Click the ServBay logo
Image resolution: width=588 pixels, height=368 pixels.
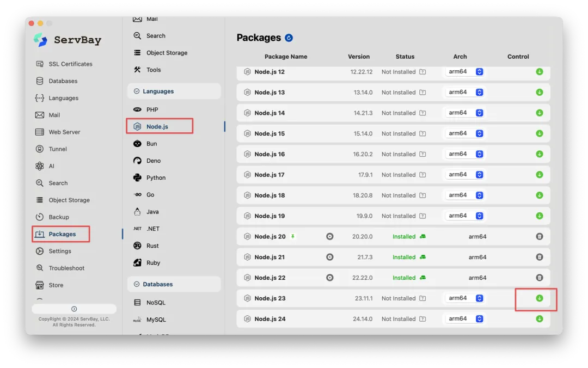[40, 40]
